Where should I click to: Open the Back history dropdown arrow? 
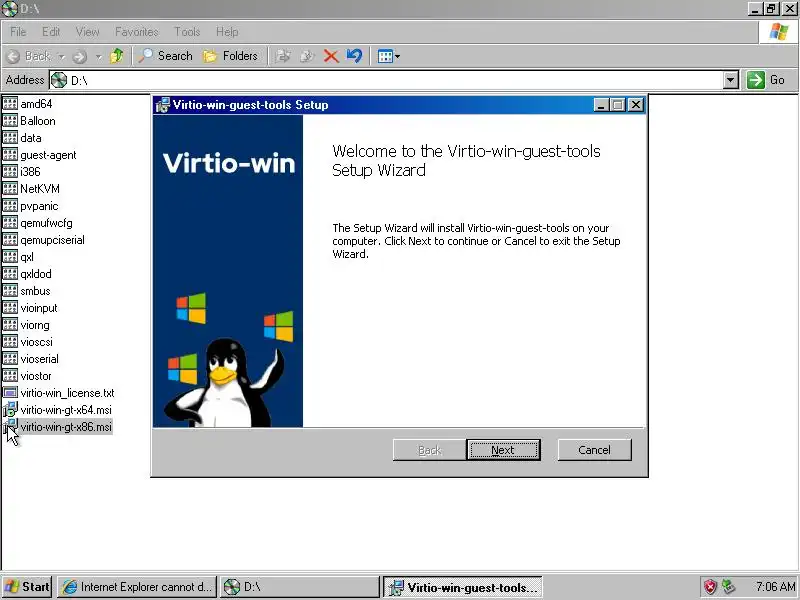[x=62, y=56]
